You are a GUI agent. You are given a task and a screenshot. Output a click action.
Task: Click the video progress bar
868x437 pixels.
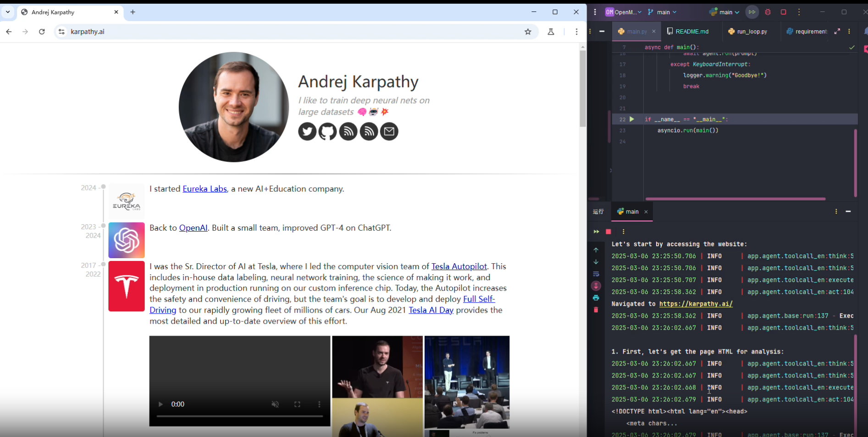240,416
